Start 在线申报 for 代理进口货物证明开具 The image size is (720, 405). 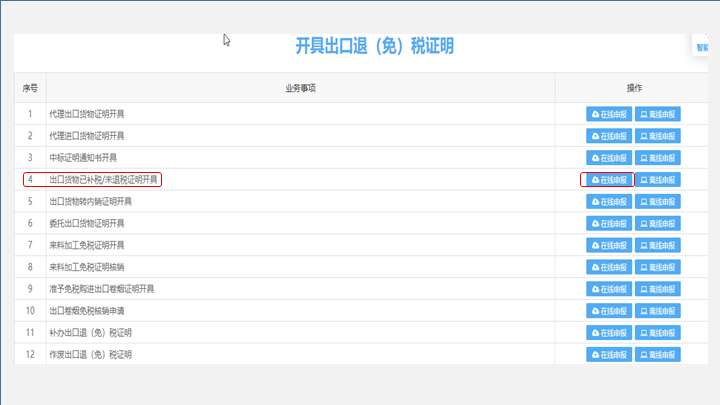[609, 136]
